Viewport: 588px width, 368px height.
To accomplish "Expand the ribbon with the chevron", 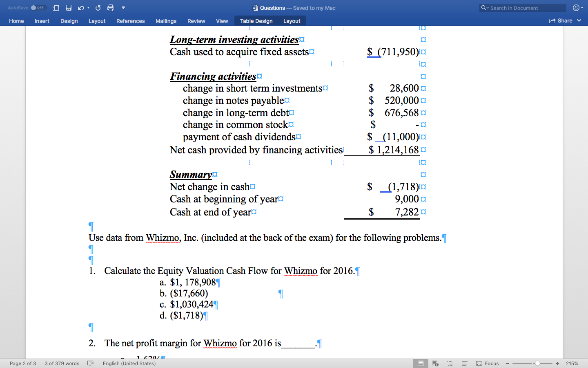I will click(x=579, y=20).
